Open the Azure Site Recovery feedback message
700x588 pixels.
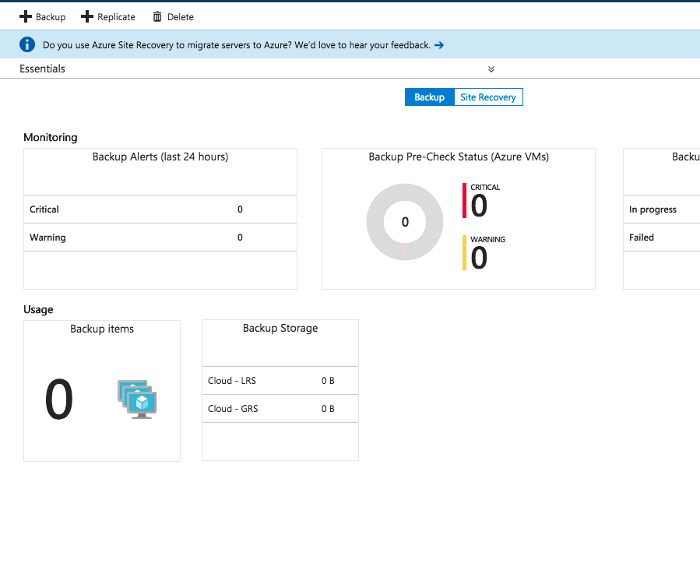[x=236, y=45]
